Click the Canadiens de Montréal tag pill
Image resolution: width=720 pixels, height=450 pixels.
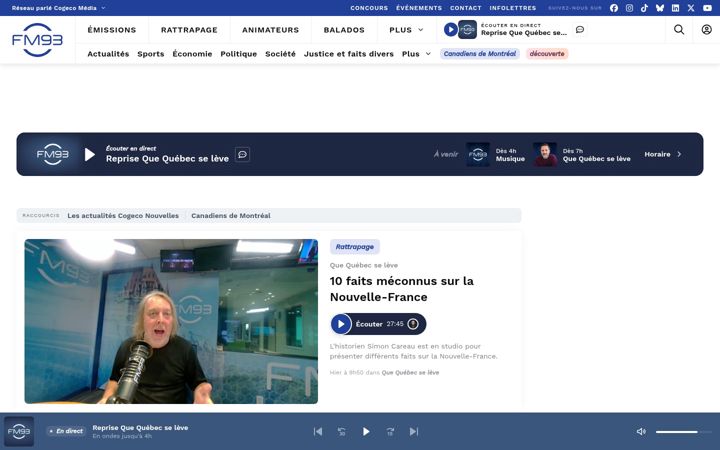tap(480, 54)
